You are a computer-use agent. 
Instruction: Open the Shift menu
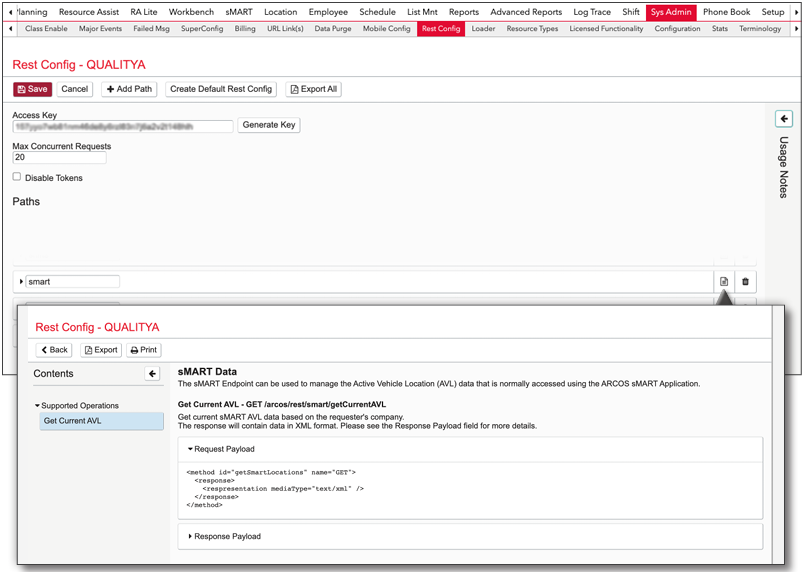click(x=631, y=12)
